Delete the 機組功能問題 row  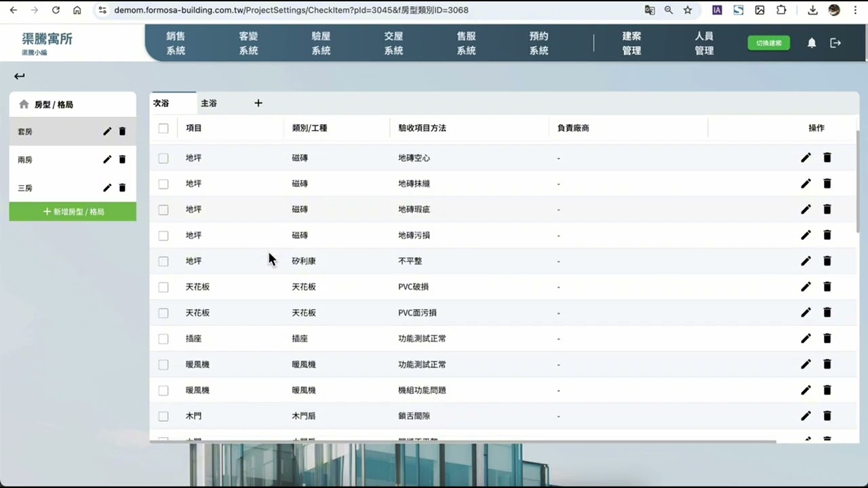(827, 390)
